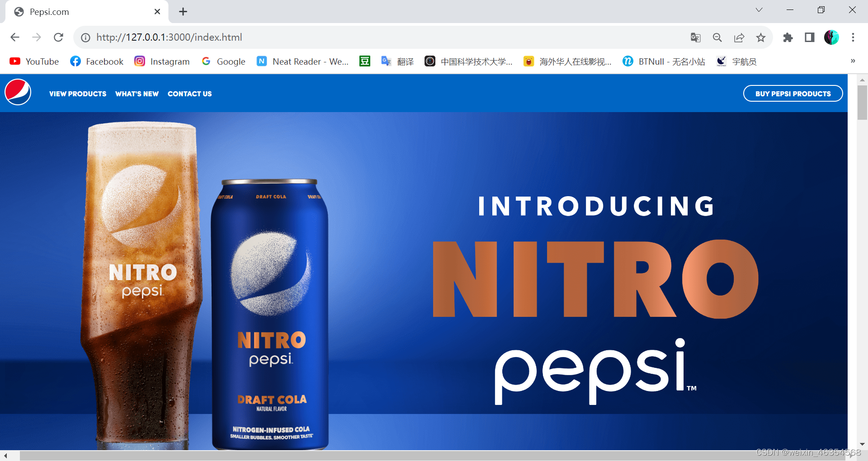Screen dimensions: 868x461
Task: Open the Neat Reader bookmark
Action: (x=302, y=61)
